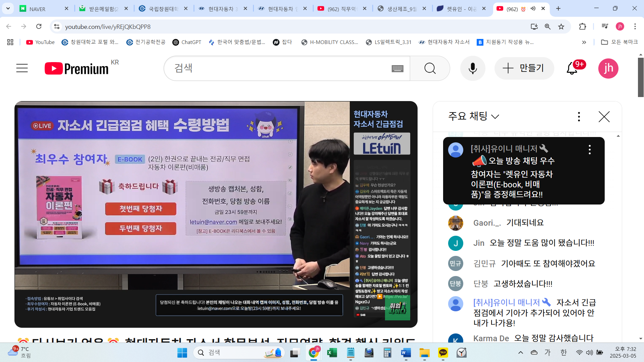Open pinned message three-dot menu
Screen dimensions: 644x362
(590, 149)
